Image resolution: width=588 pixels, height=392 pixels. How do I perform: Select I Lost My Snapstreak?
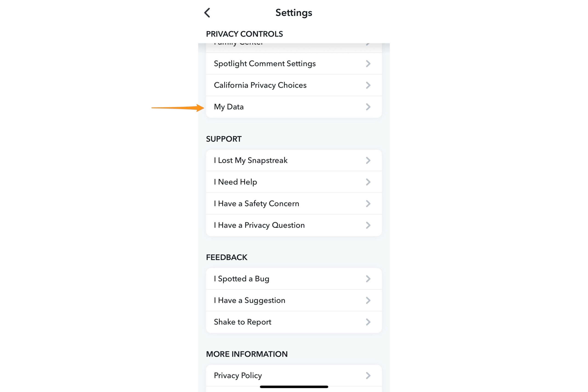click(251, 160)
